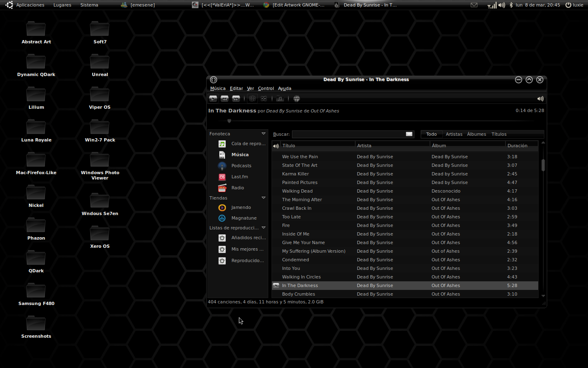
Task: Toggle the visualization icon in toolbar
Action: click(296, 99)
